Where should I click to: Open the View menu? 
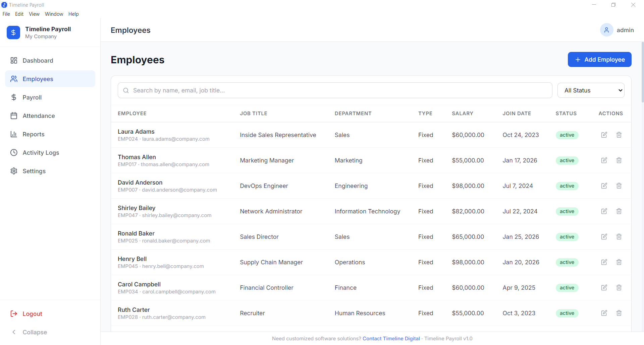point(34,14)
